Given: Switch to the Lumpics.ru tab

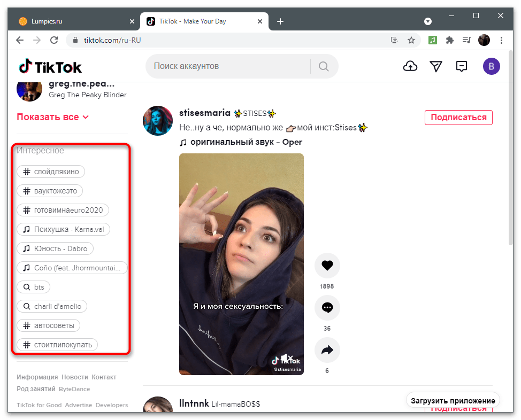Looking at the screenshot, I should [x=74, y=21].
